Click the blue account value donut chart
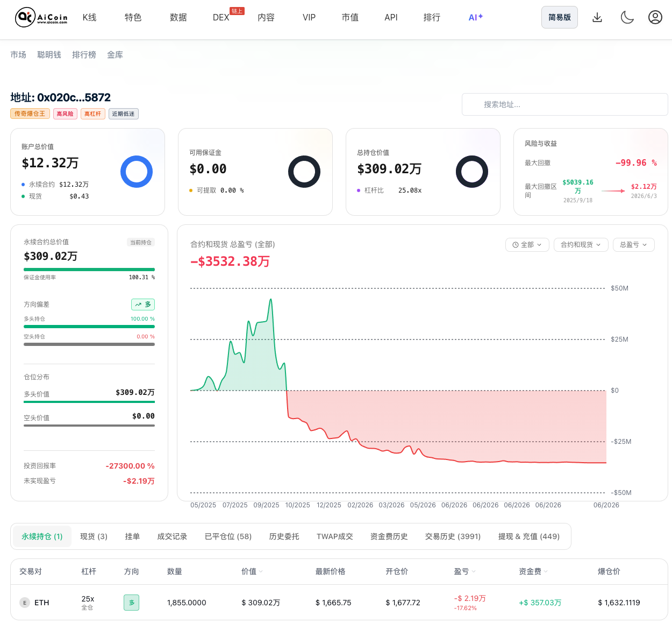672x630 pixels. [137, 172]
